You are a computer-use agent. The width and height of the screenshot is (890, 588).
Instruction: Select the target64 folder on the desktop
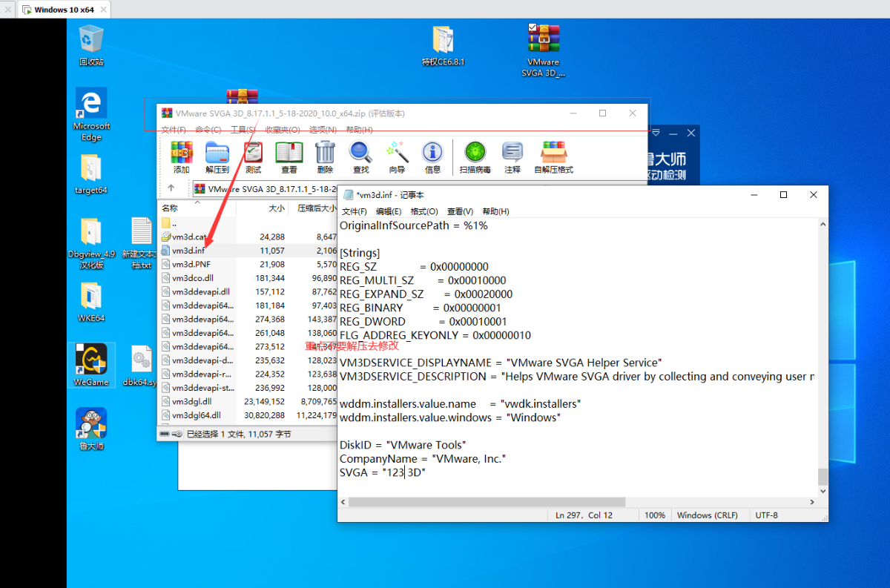[91, 174]
